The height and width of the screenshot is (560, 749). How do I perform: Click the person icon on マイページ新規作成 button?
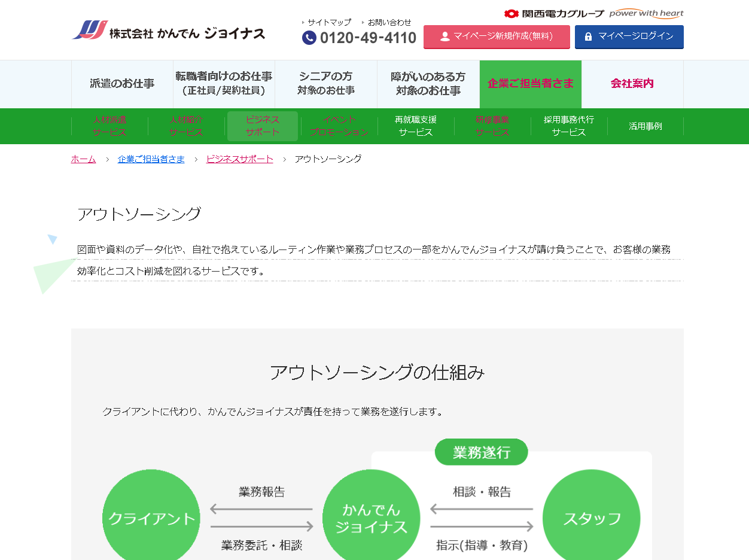(444, 36)
